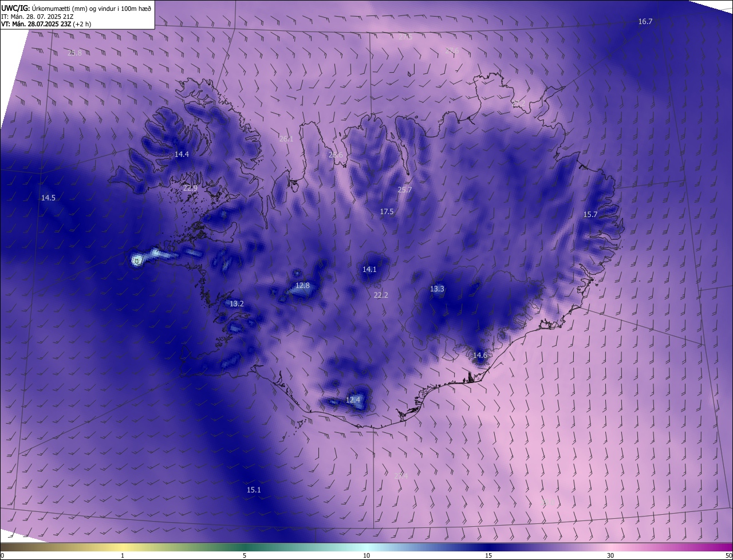Click the faint 27.2 value label
The width and height of the screenshot is (733, 560).
click(518, 104)
